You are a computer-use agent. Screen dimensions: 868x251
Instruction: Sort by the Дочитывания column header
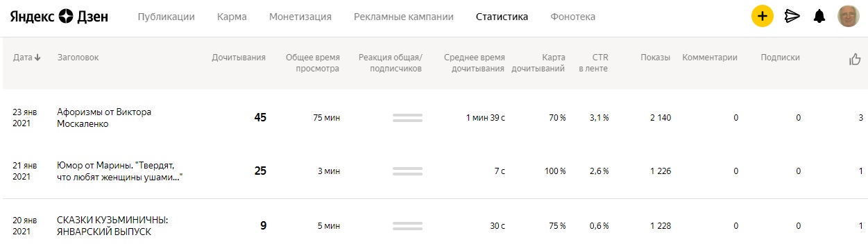[x=239, y=58]
